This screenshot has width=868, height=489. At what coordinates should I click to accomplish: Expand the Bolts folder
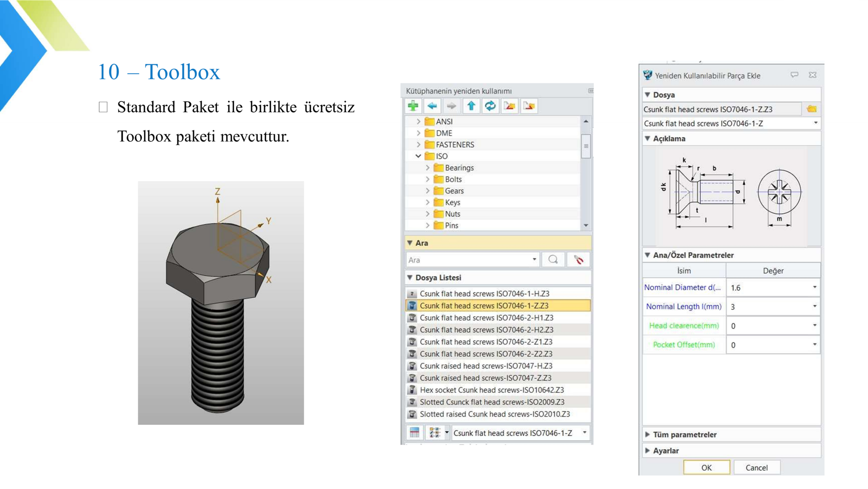pyautogui.click(x=428, y=179)
